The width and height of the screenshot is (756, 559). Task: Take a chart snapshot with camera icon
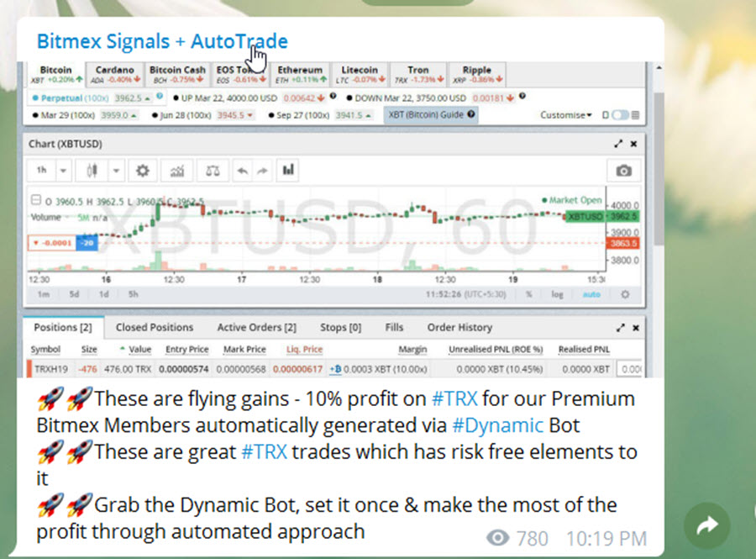click(623, 171)
